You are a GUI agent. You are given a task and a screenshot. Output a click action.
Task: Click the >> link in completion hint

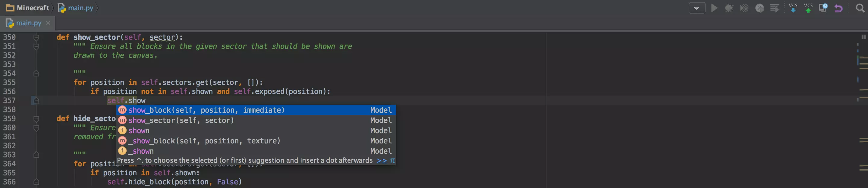pos(382,161)
